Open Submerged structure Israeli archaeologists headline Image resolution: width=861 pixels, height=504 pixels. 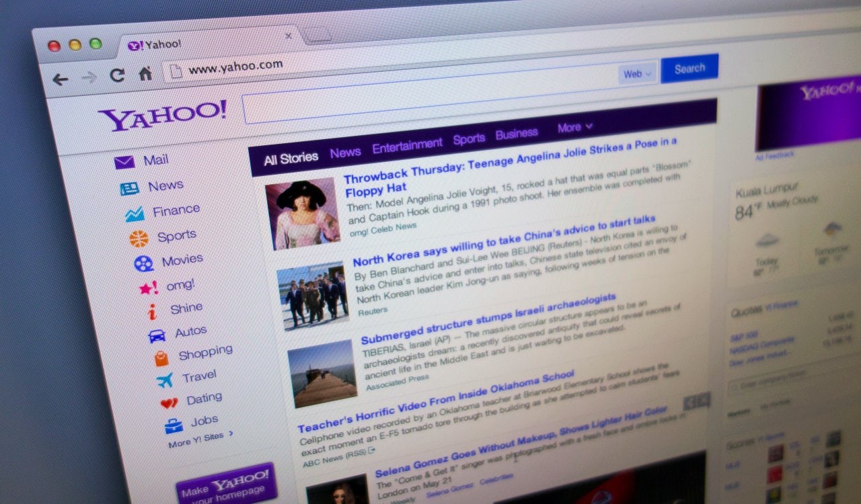(x=488, y=318)
